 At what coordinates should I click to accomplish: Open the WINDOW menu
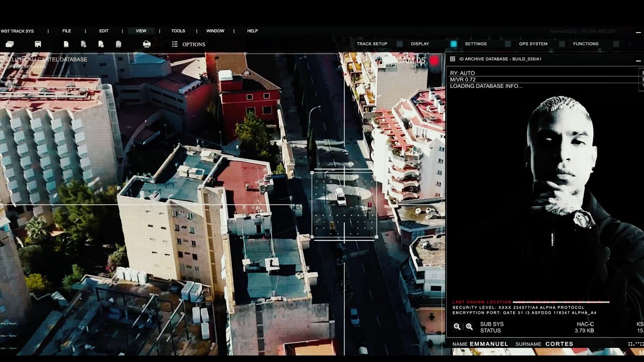coord(215,31)
